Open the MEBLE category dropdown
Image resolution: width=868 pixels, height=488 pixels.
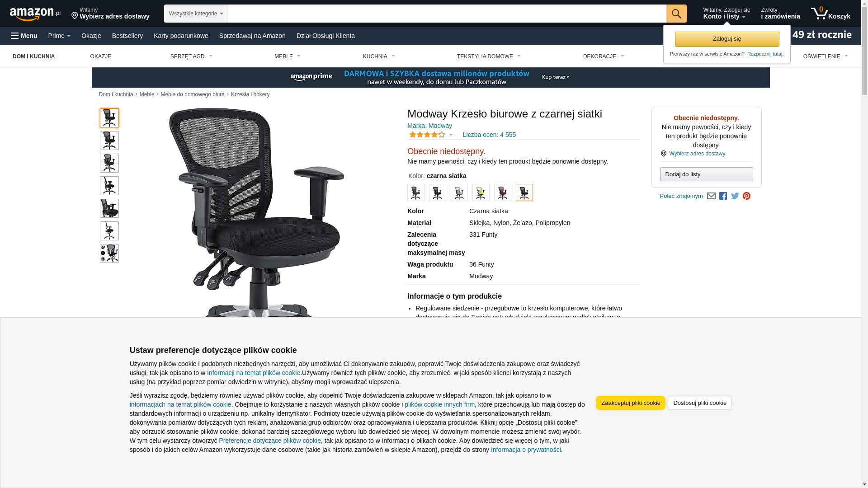[288, 56]
